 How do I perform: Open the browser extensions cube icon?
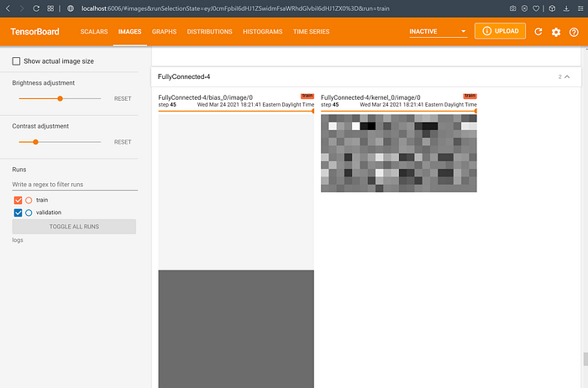pyautogui.click(x=552, y=8)
